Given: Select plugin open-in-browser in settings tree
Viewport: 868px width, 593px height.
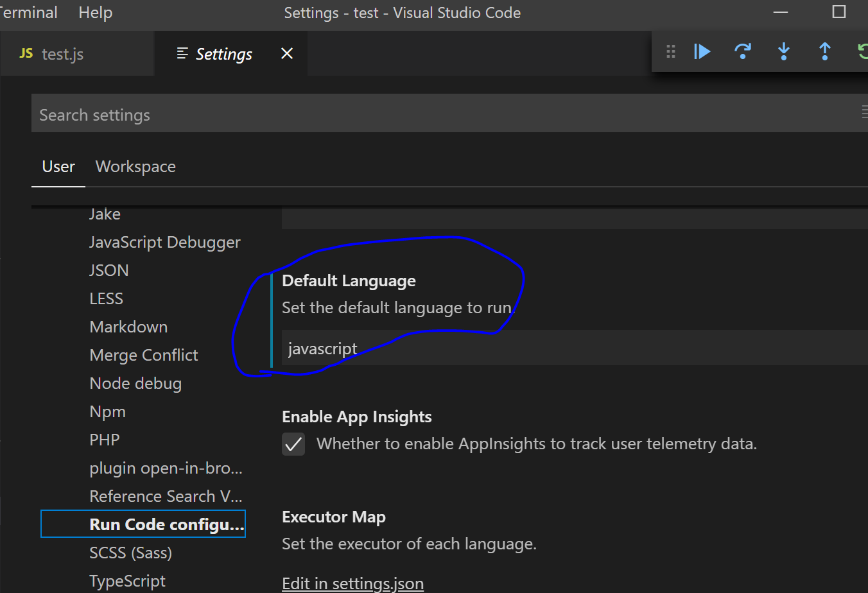Looking at the screenshot, I should (166, 468).
